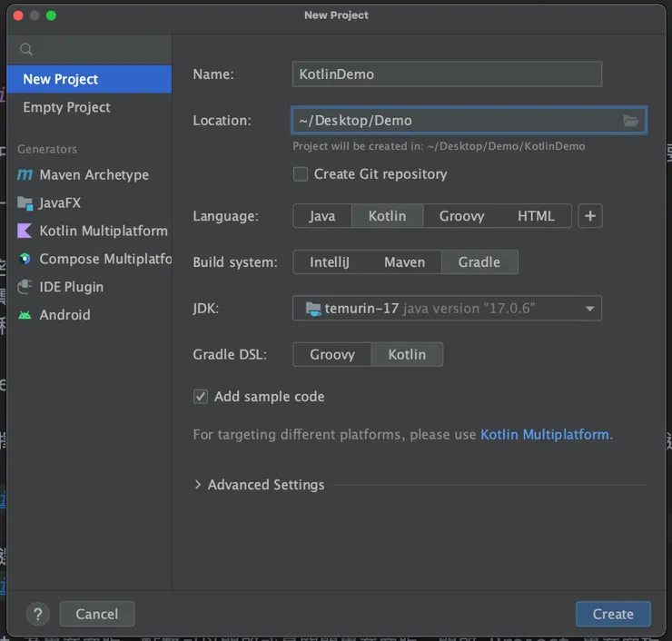Set build system to Gradle
The image size is (672, 641).
479,262
